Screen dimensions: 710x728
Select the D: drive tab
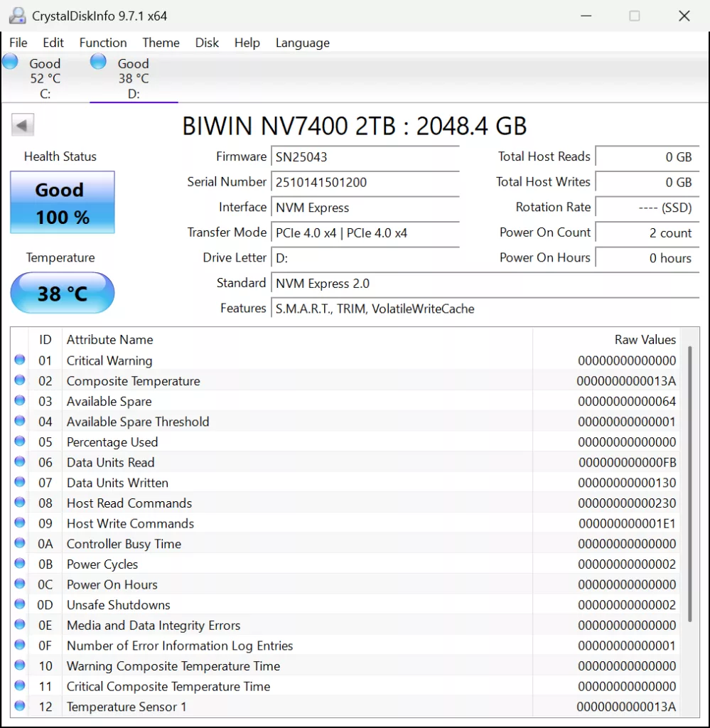134,78
